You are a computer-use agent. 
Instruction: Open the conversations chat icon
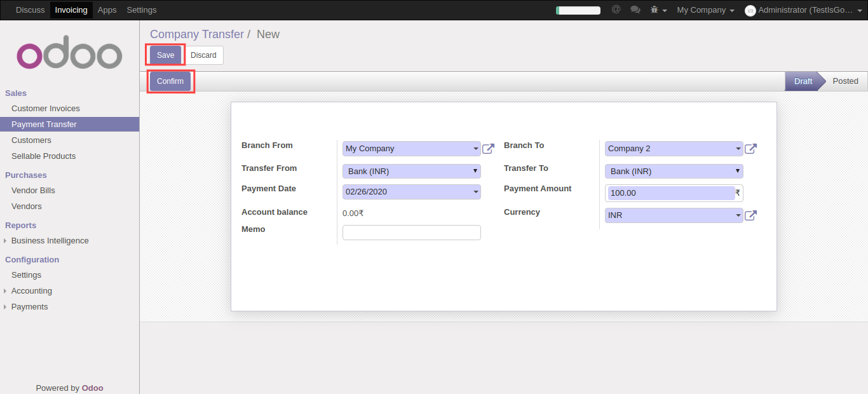click(635, 10)
